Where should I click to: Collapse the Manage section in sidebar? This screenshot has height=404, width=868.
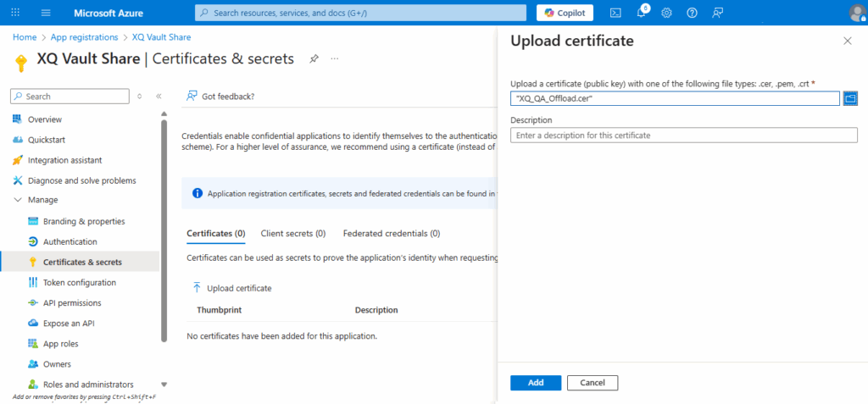pos(18,200)
